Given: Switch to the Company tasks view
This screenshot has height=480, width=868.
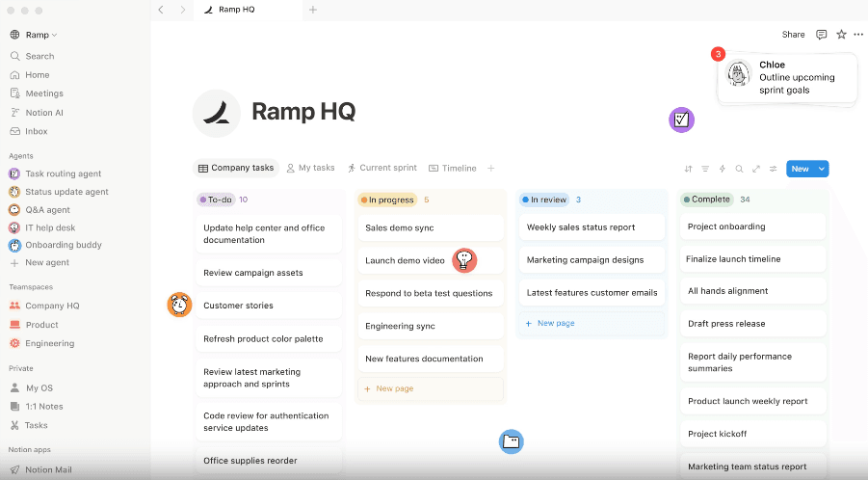Looking at the screenshot, I should 236,168.
